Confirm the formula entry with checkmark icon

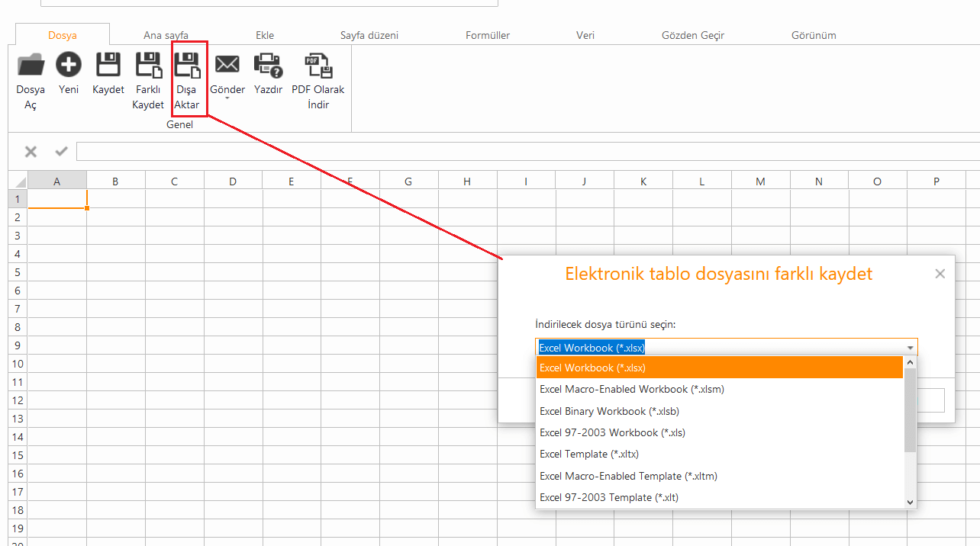(62, 152)
